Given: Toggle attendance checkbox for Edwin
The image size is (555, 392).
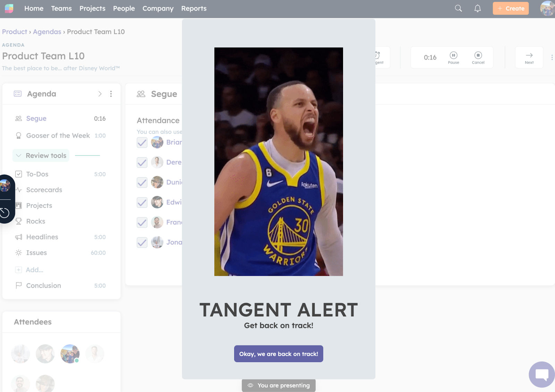Looking at the screenshot, I should click(142, 203).
